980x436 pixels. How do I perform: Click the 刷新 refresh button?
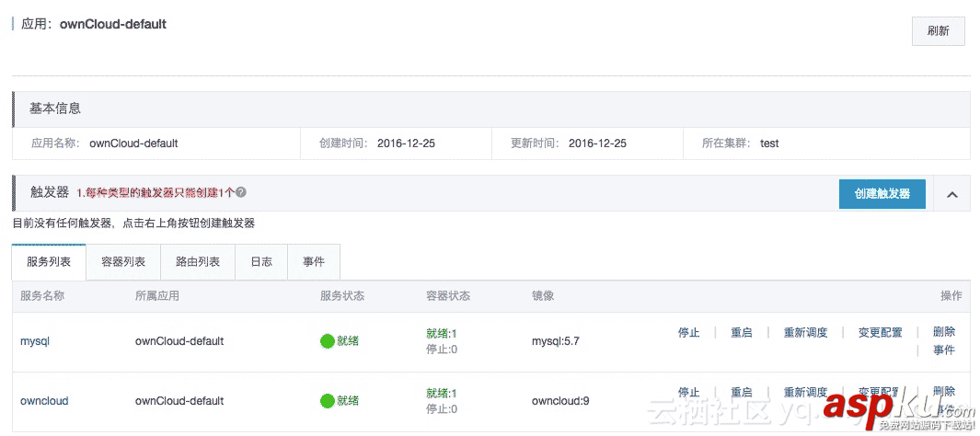938,31
